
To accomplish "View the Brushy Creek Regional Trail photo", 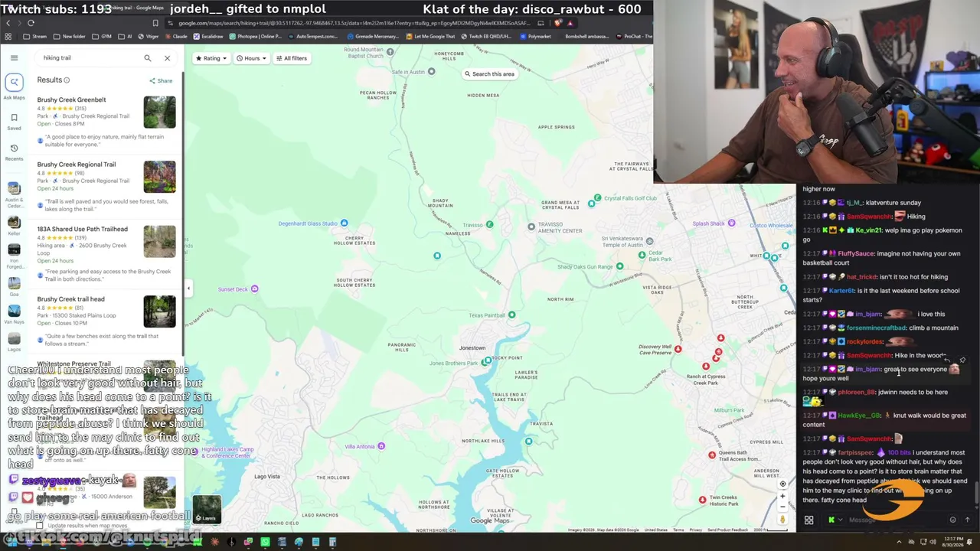I will [x=159, y=177].
